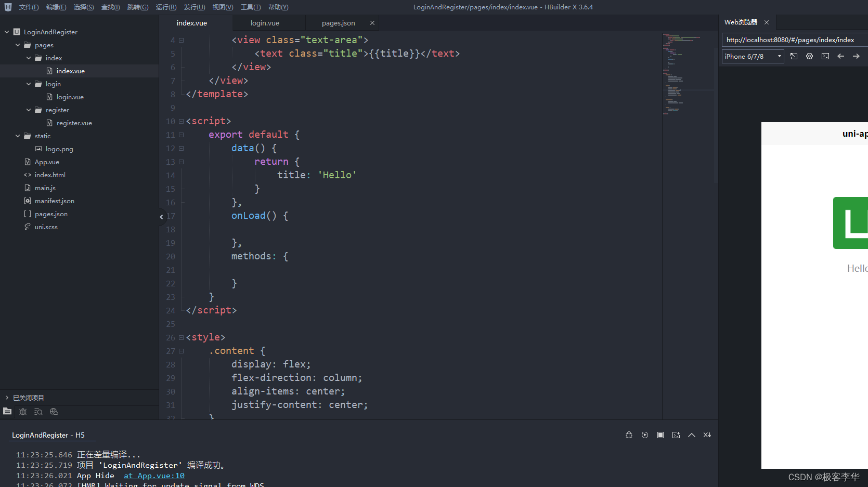Collapse the LoginAndRegister project root
868x487 pixels.
pos(7,32)
